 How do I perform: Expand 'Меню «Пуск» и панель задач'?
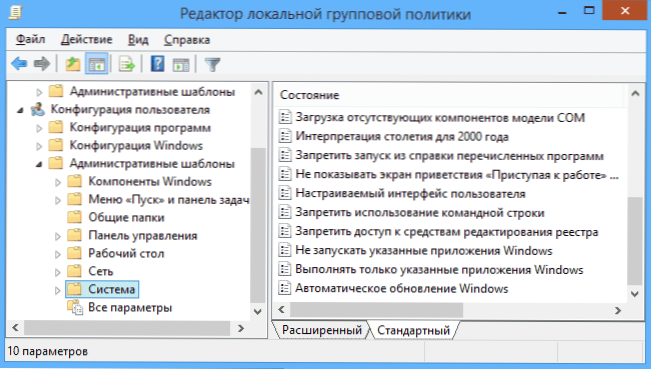(x=58, y=200)
